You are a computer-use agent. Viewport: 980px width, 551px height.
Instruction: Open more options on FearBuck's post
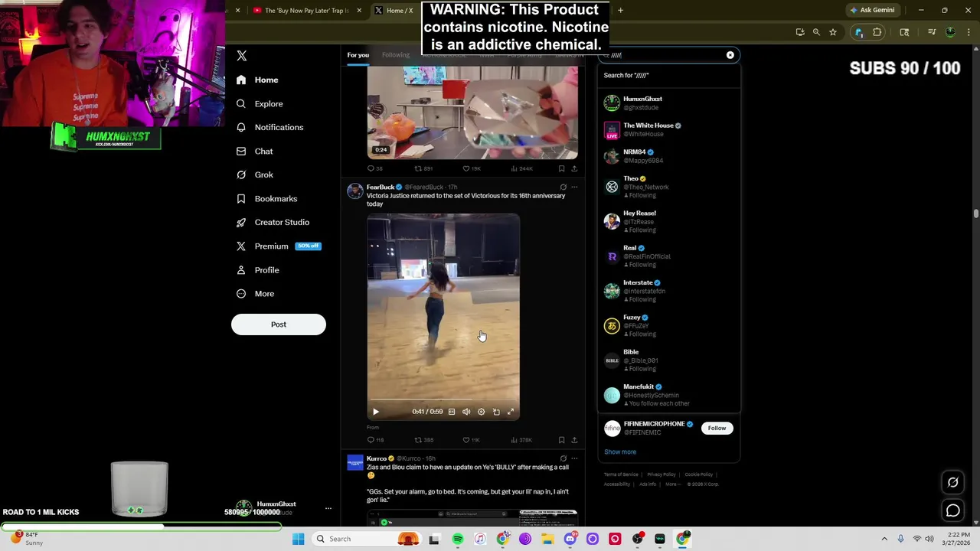click(x=574, y=187)
